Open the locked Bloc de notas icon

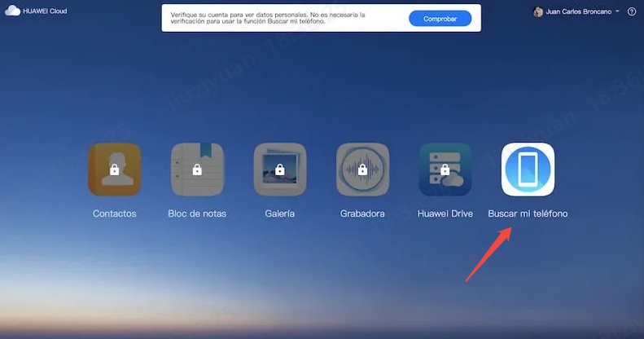pos(197,169)
